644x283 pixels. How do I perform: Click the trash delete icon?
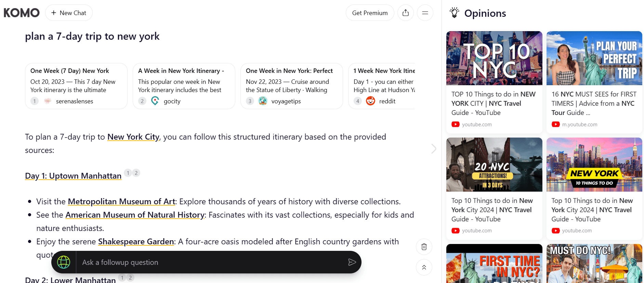(424, 247)
